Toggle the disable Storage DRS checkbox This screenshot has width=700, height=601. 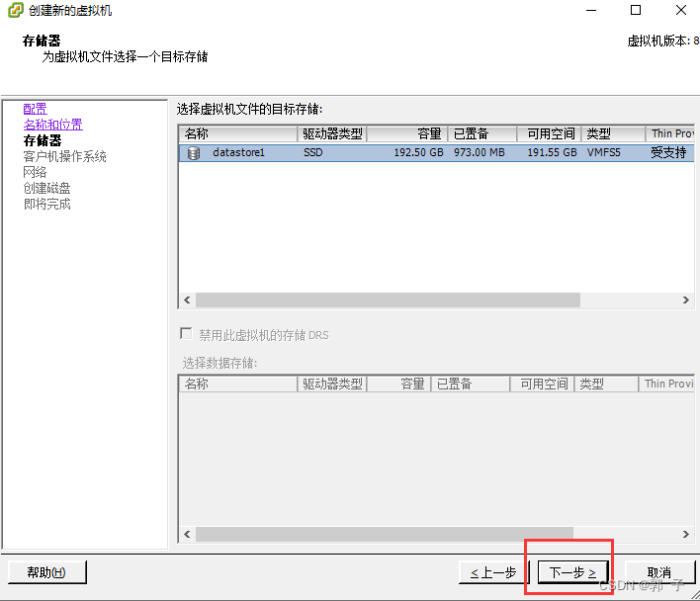(186, 334)
